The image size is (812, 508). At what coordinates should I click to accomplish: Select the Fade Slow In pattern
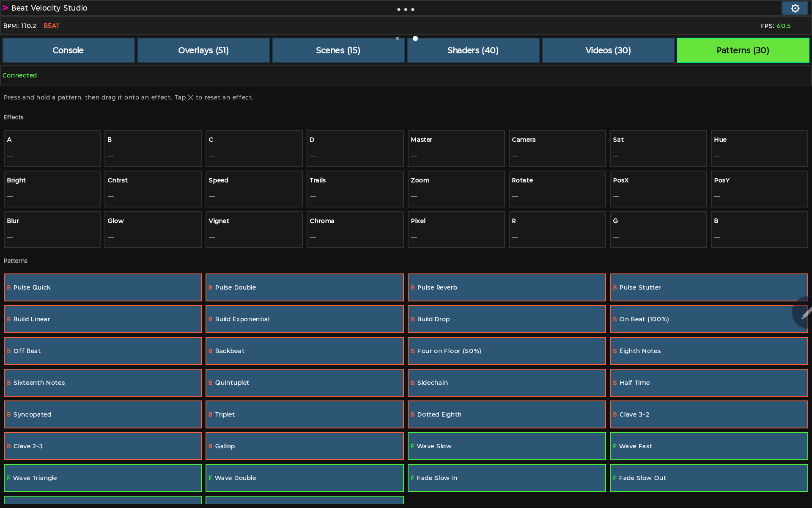[507, 478]
